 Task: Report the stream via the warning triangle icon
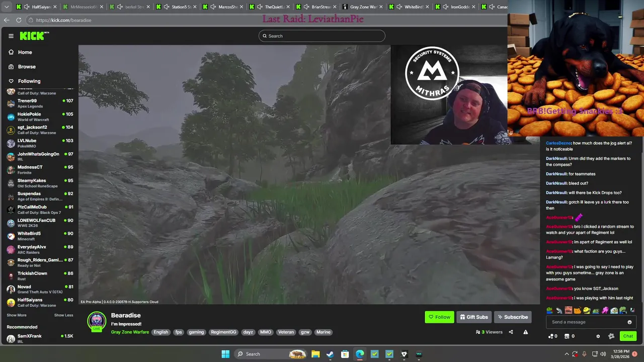point(525,332)
